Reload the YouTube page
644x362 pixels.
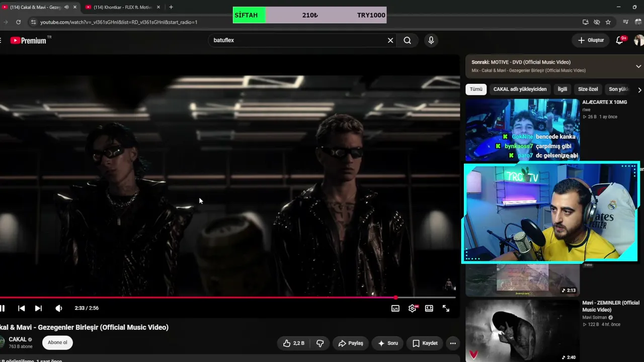point(19,22)
